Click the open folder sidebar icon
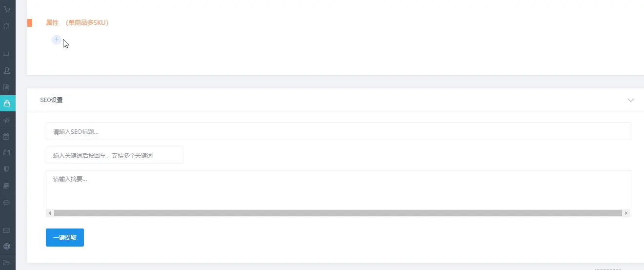Image resolution: width=644 pixels, height=270 pixels. [x=7, y=263]
